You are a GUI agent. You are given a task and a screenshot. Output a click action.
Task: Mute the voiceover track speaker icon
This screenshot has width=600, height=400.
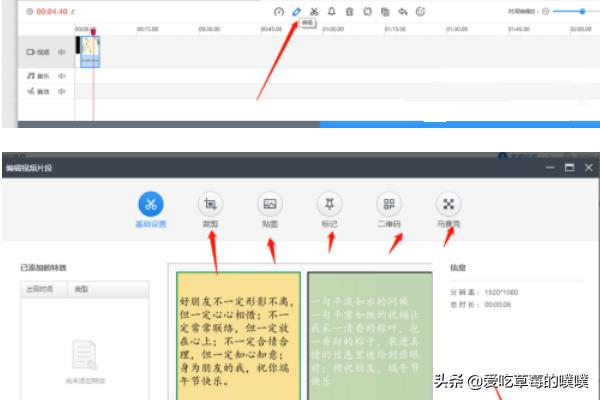(x=62, y=91)
